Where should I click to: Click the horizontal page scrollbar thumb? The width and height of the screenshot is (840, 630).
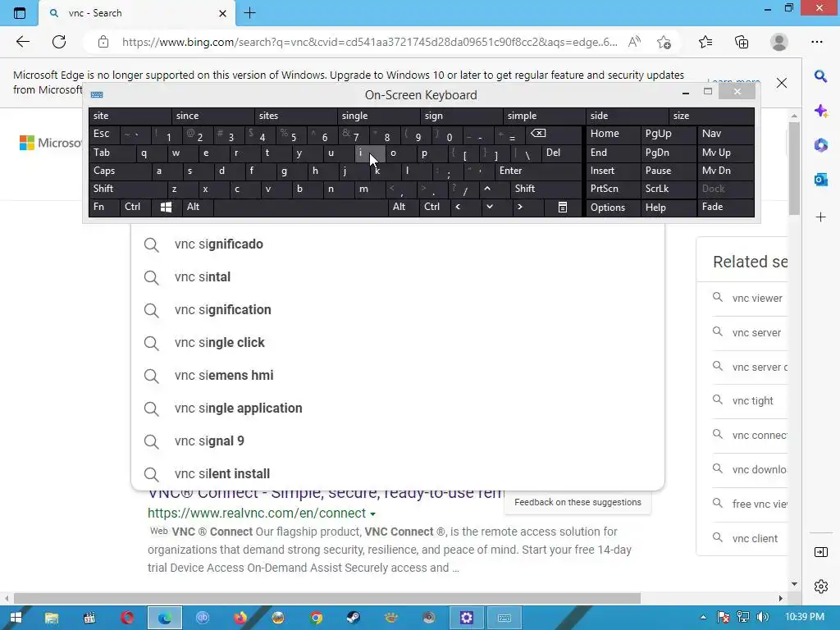[327, 598]
